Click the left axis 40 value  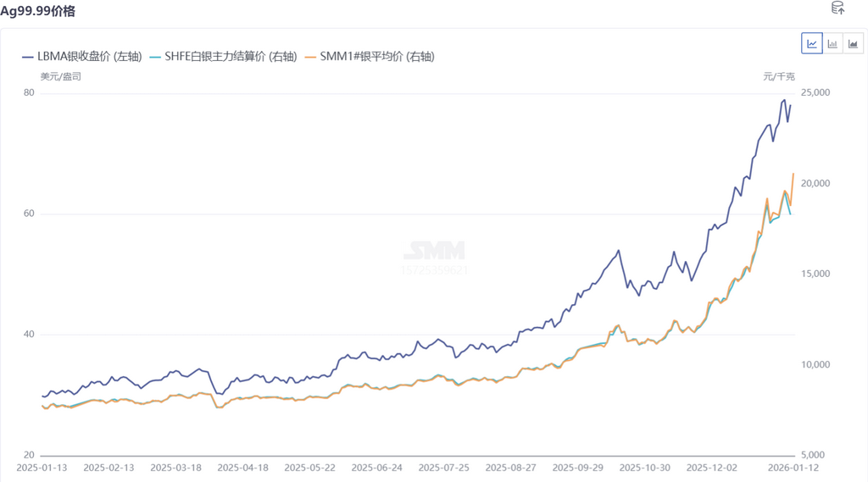[x=28, y=335]
